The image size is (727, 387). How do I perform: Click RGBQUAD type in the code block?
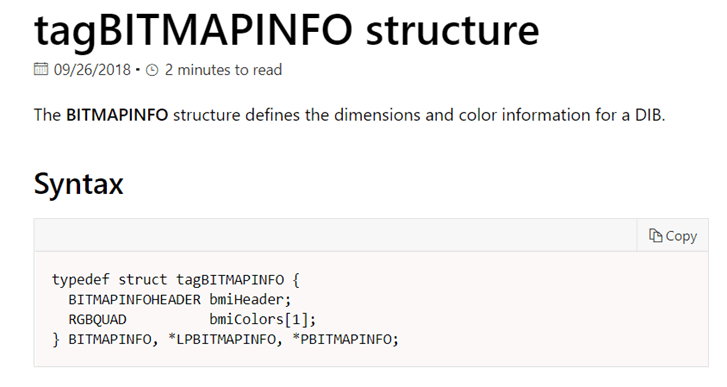click(97, 320)
